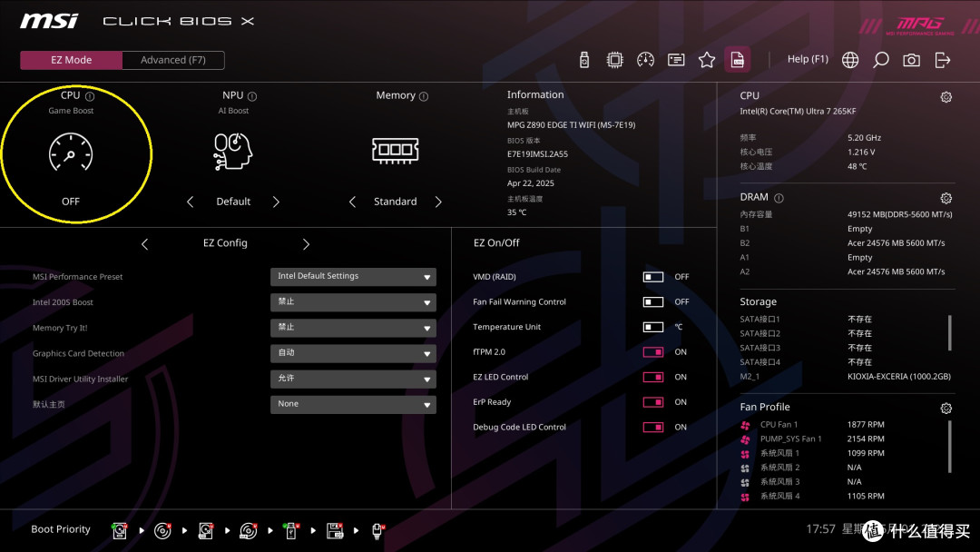Click the PUMP_SYS Fan 1 row
The width and height of the screenshot is (980, 552).
click(812, 439)
